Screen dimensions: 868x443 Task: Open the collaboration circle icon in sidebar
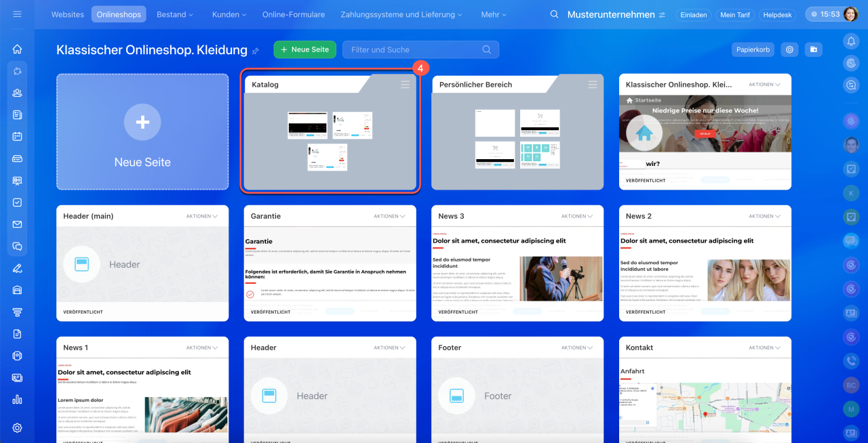pos(17,71)
